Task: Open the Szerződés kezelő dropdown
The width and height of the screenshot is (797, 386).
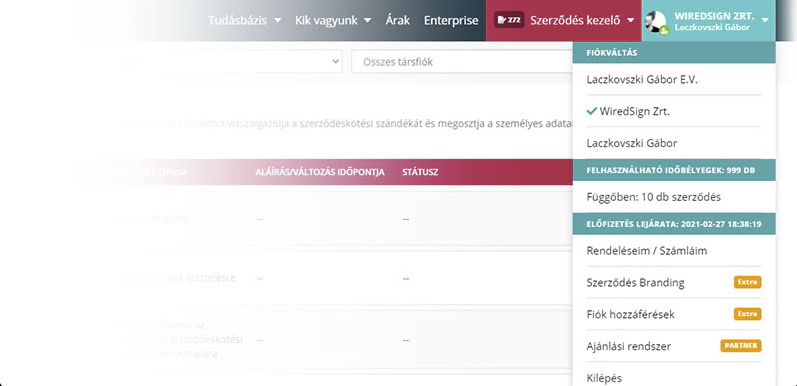Action: (x=582, y=20)
